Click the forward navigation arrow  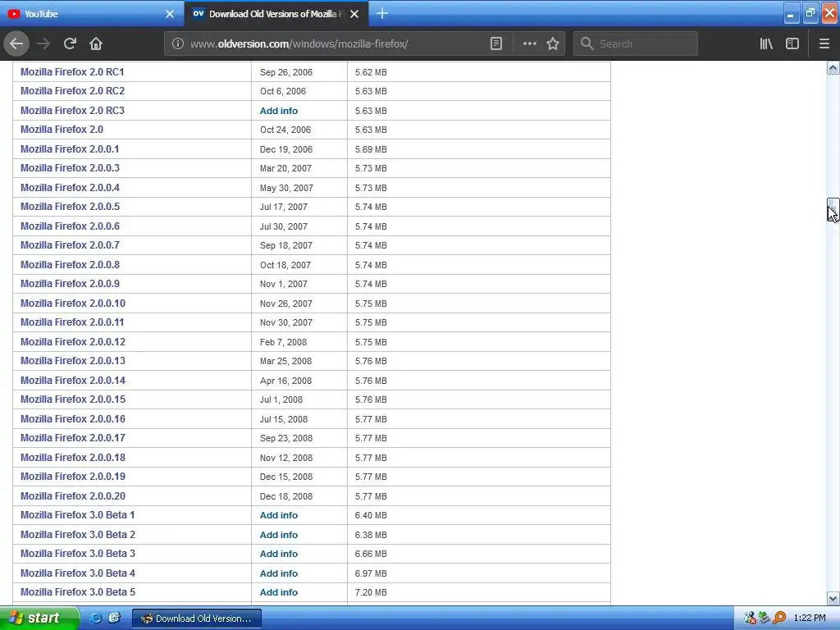tap(43, 43)
